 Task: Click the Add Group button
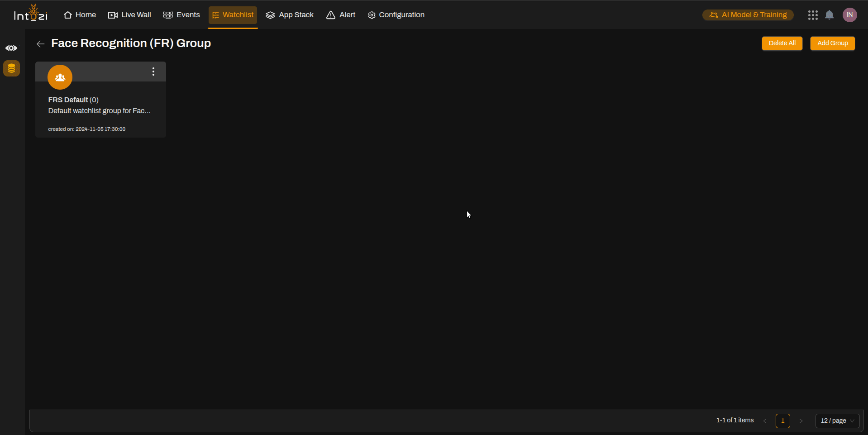[832, 43]
